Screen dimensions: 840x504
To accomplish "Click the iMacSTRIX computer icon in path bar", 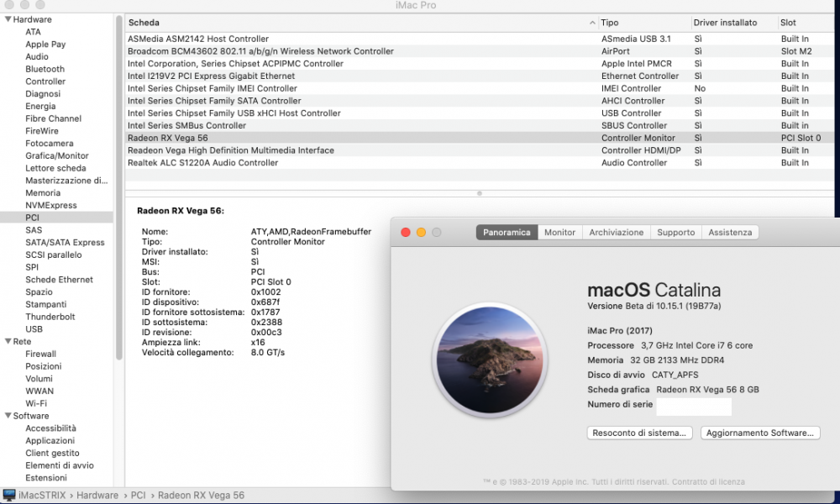I will 9,495.
